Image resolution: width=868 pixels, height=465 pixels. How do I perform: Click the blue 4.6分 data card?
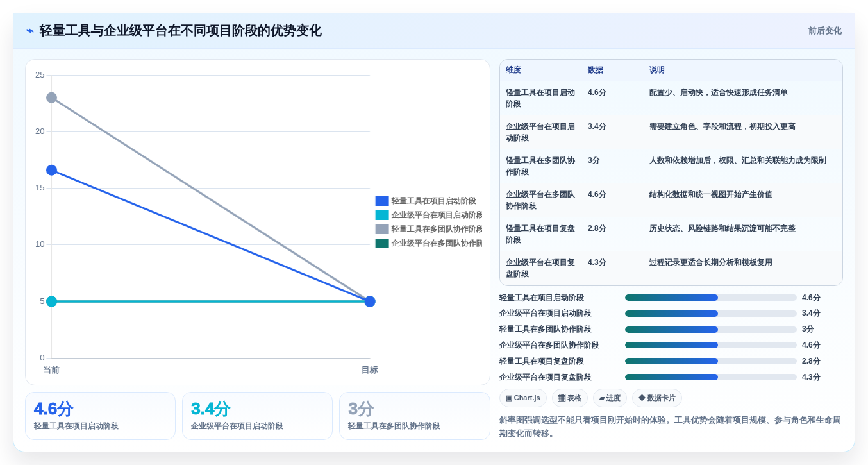100,416
